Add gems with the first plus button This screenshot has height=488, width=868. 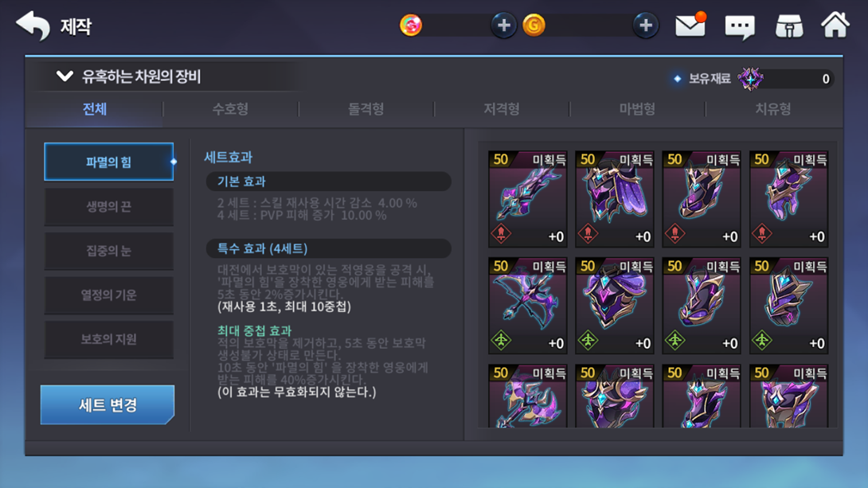[503, 25]
